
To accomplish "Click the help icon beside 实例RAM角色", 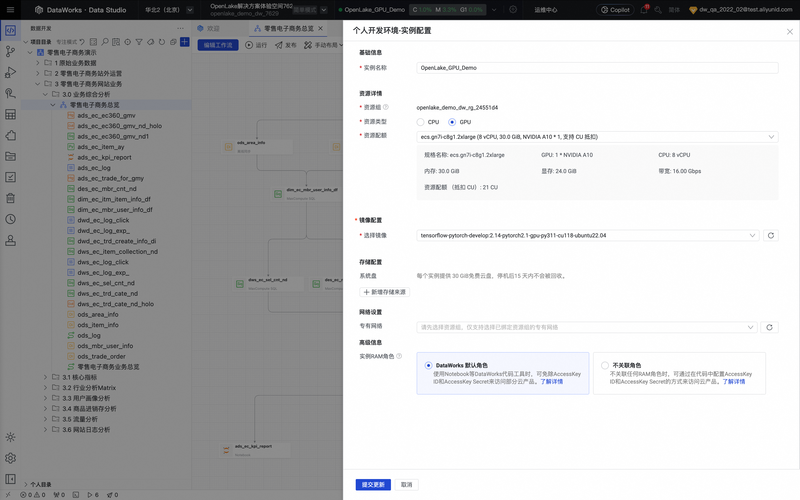I will tap(399, 356).
